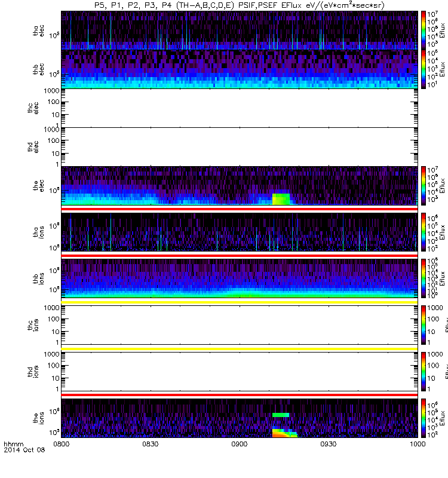The width and height of the screenshot is (448, 478).
Task: Select the 'thd ions' axis label
Action: (x=33, y=371)
